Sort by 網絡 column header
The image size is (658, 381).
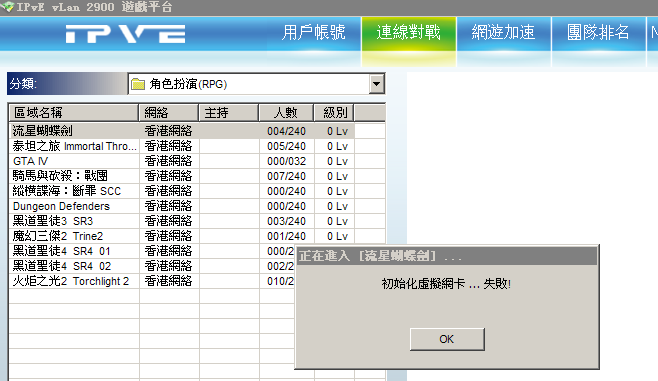169,112
